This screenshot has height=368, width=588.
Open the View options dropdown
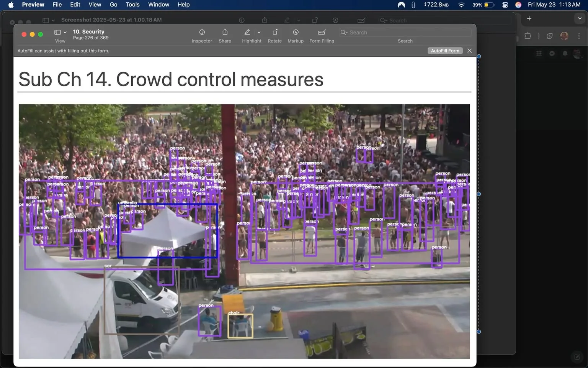point(65,32)
